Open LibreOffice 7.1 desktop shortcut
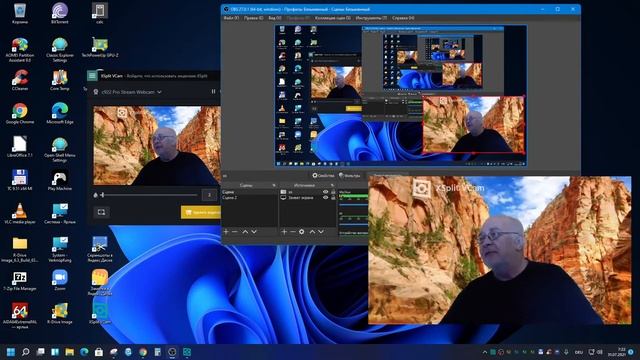 (x=20, y=147)
